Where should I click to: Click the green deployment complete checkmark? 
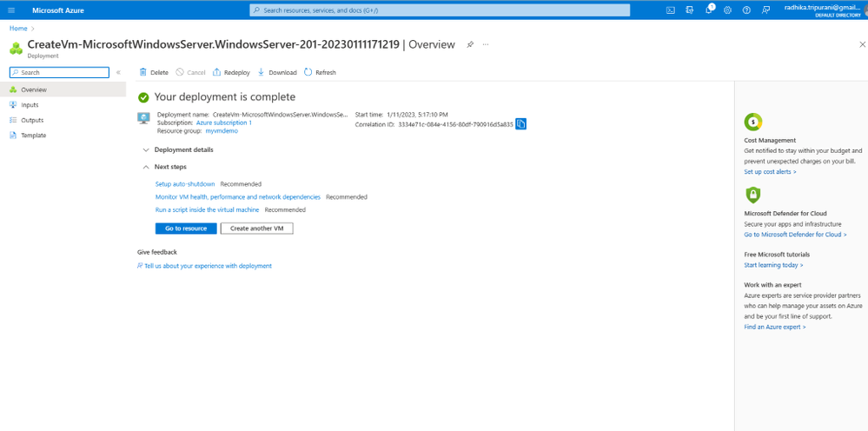(143, 97)
